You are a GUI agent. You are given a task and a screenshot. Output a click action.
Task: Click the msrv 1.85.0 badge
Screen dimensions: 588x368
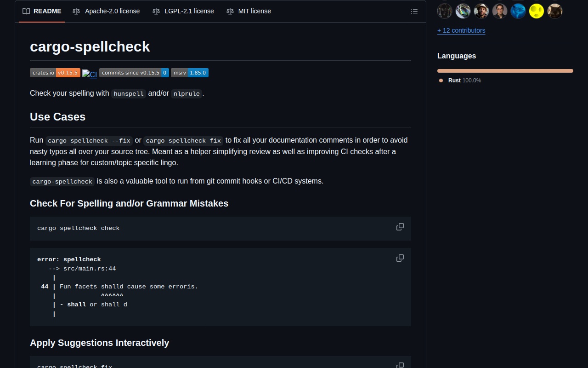189,73
